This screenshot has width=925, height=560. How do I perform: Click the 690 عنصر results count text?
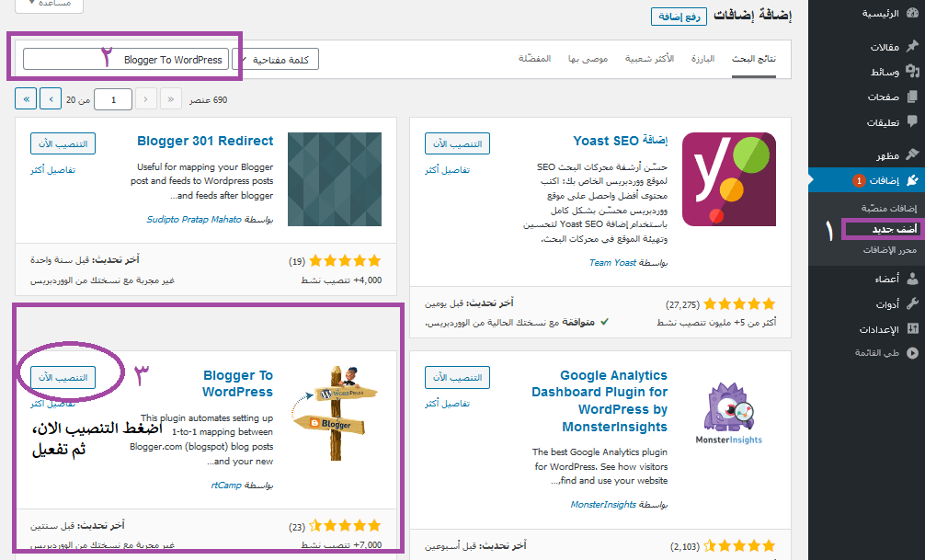(208, 99)
